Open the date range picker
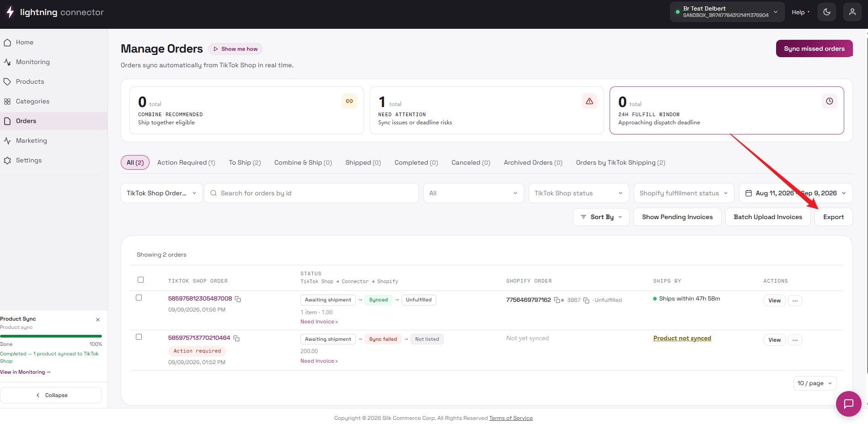The image size is (868, 424). coord(796,193)
